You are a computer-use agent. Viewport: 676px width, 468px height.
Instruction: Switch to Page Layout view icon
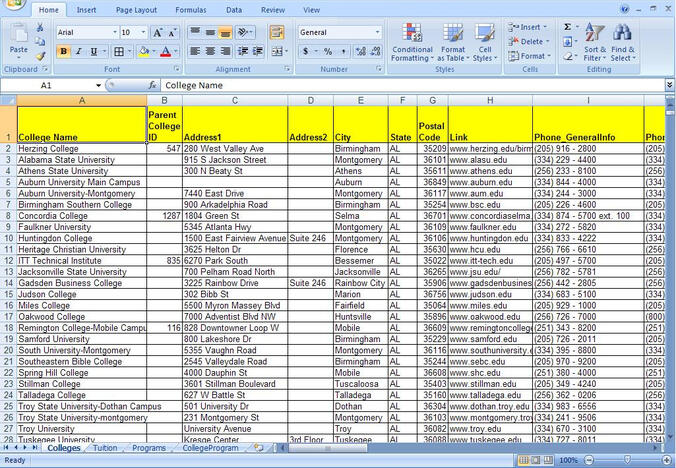[536, 460]
